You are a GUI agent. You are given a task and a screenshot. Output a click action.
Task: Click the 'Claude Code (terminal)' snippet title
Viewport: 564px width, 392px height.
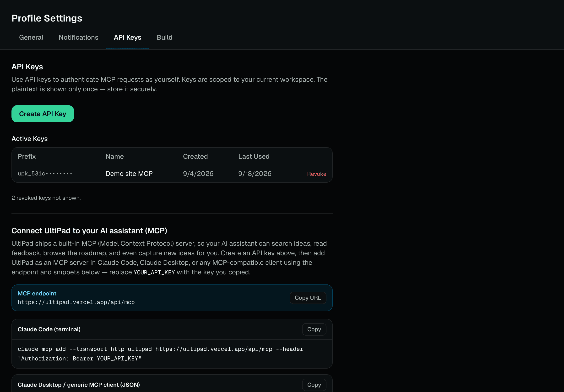(49, 329)
